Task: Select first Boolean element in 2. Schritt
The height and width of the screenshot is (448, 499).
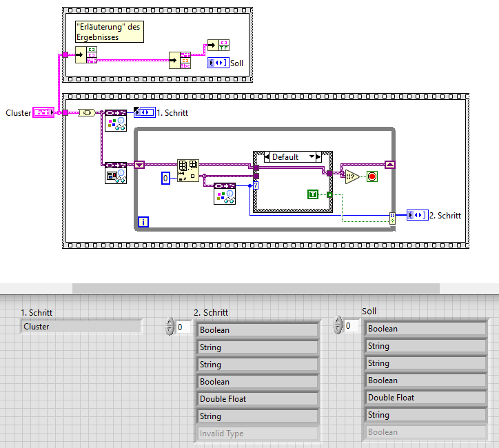Action: 258,330
